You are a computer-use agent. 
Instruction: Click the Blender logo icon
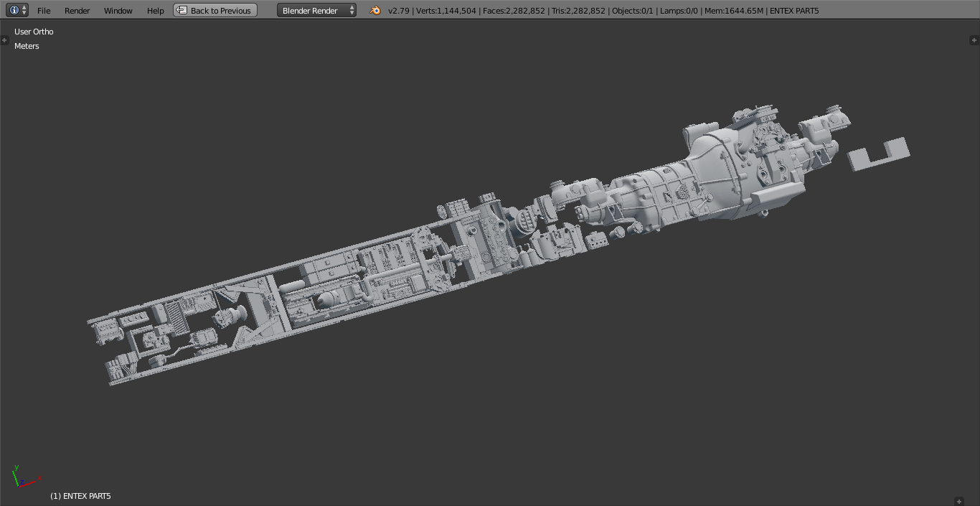[375, 10]
